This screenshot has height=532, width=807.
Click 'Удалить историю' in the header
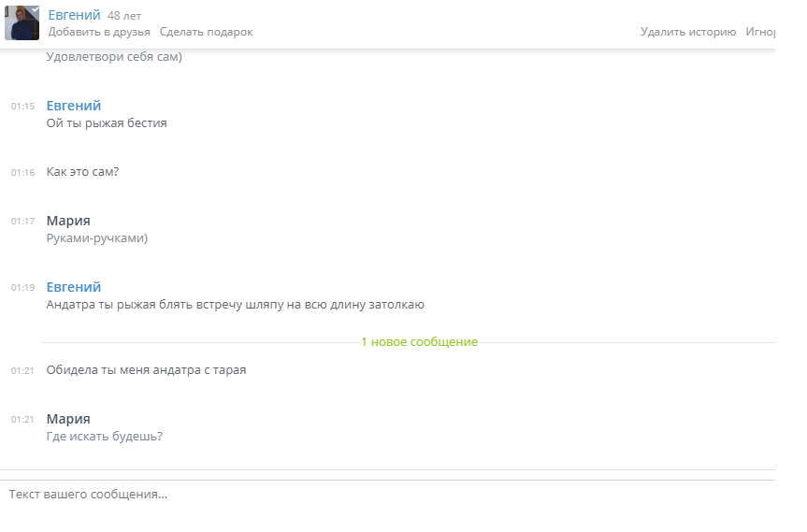688,32
